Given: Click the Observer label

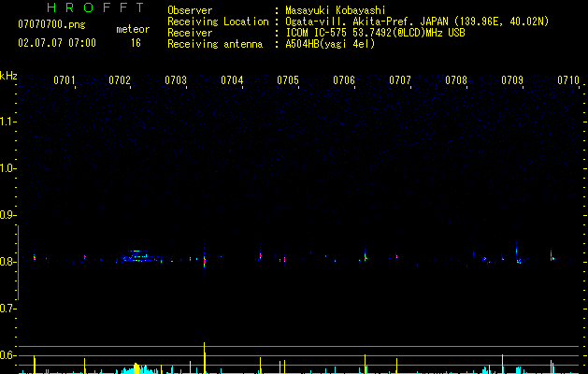Looking at the screenshot, I should coord(190,10).
